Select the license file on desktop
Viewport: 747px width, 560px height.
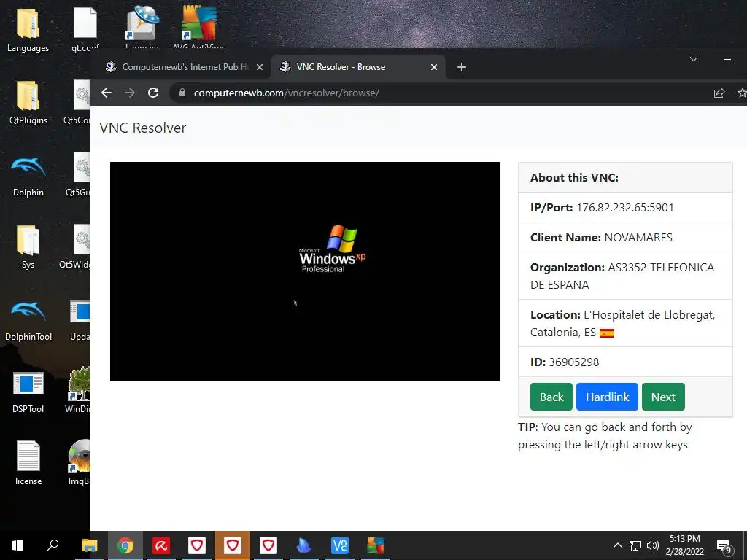pyautogui.click(x=28, y=463)
